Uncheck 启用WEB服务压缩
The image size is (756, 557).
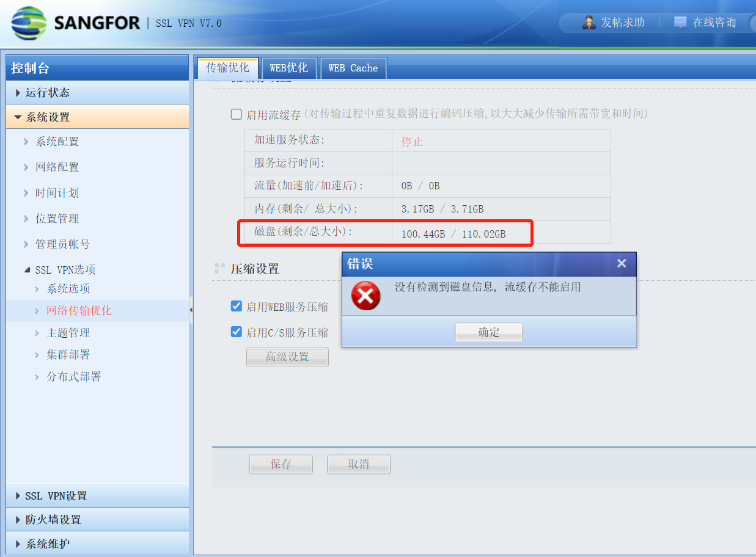click(236, 306)
